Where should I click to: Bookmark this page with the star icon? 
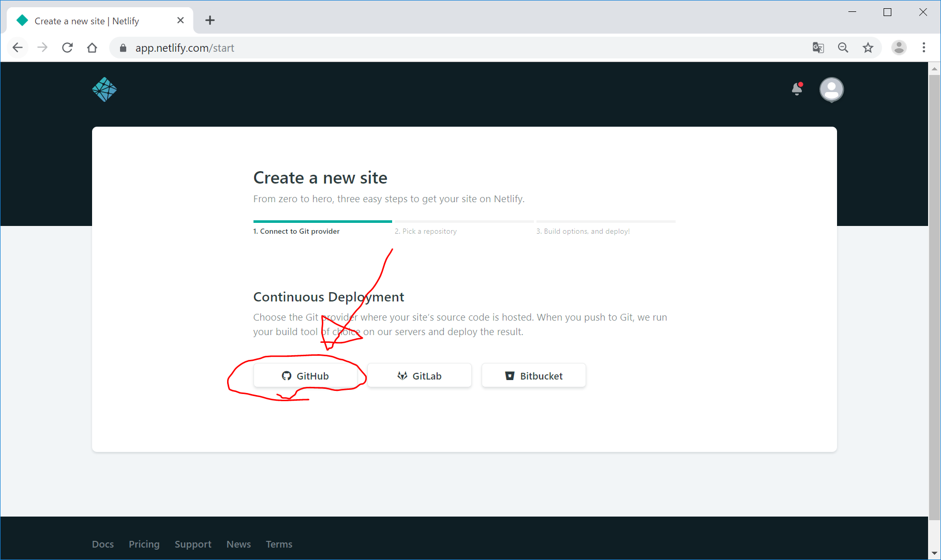868,48
